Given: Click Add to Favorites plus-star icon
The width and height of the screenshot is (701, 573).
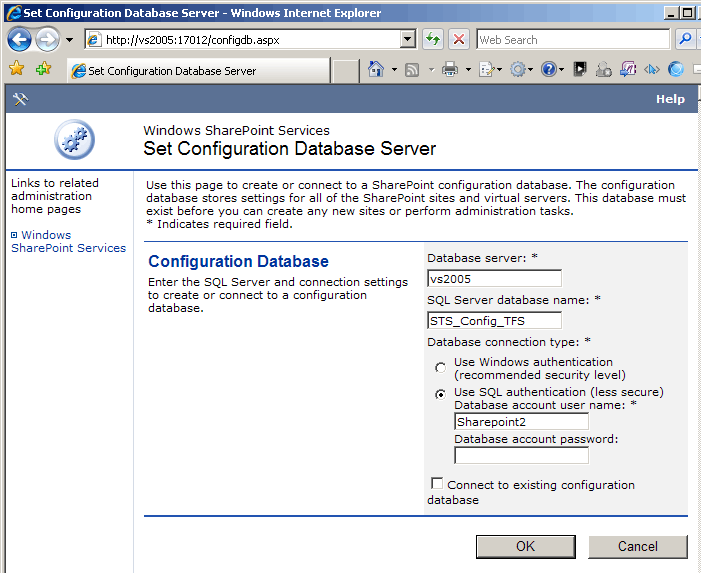Looking at the screenshot, I should tap(43, 69).
